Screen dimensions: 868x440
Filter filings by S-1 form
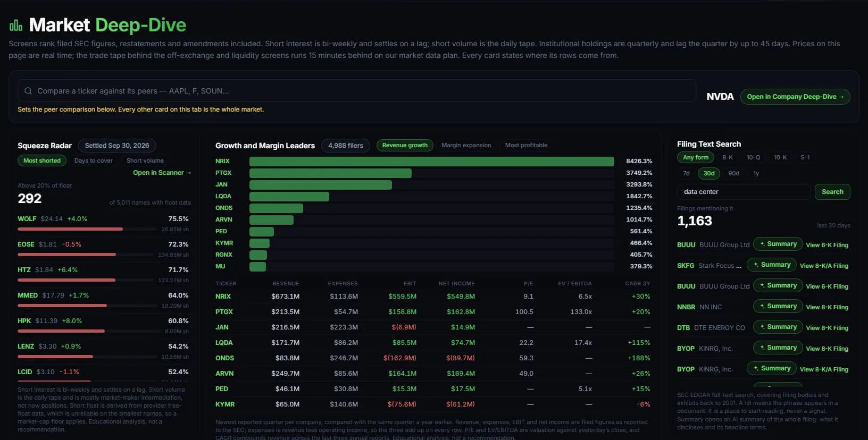click(x=805, y=157)
